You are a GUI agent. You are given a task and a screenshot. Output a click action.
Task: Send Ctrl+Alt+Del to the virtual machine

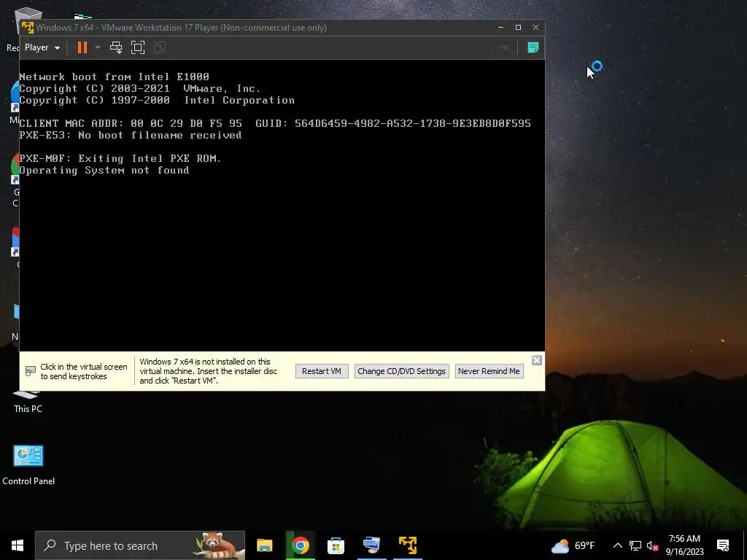116,47
